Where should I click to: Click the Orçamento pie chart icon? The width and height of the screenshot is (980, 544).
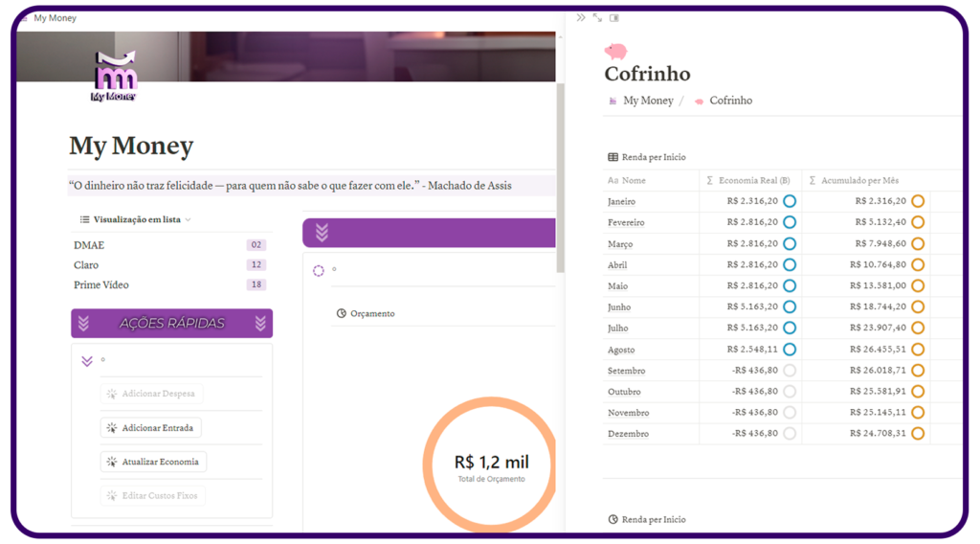pyautogui.click(x=342, y=313)
